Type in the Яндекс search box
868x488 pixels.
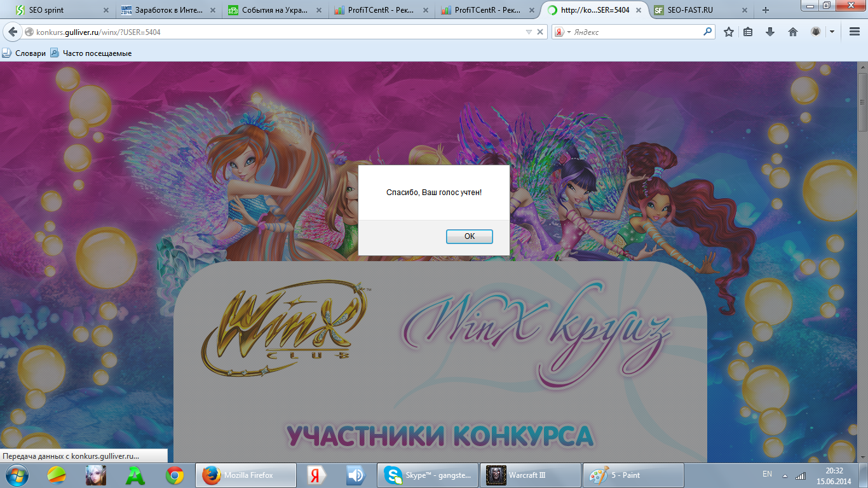[637, 32]
